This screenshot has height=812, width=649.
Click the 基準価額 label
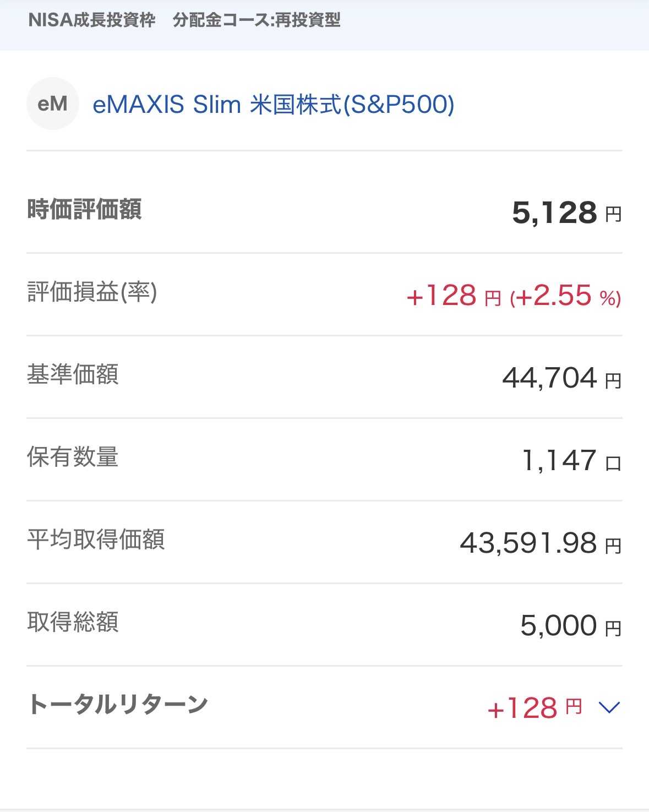73,374
